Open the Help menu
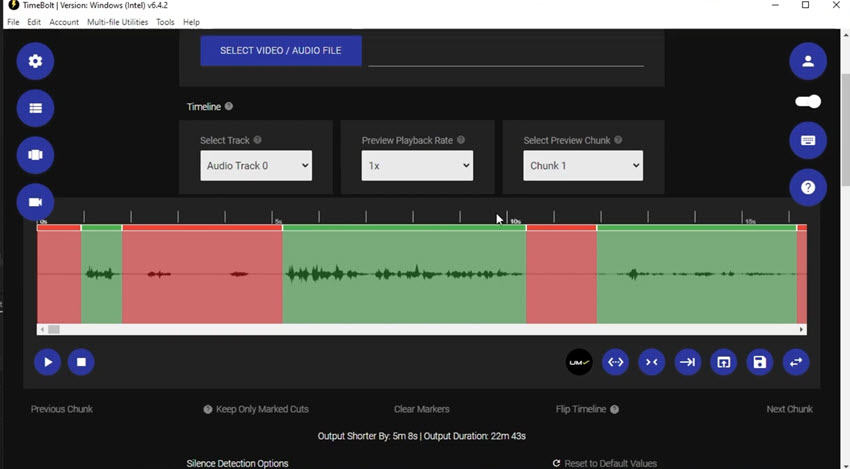This screenshot has height=469, width=850. coord(191,22)
